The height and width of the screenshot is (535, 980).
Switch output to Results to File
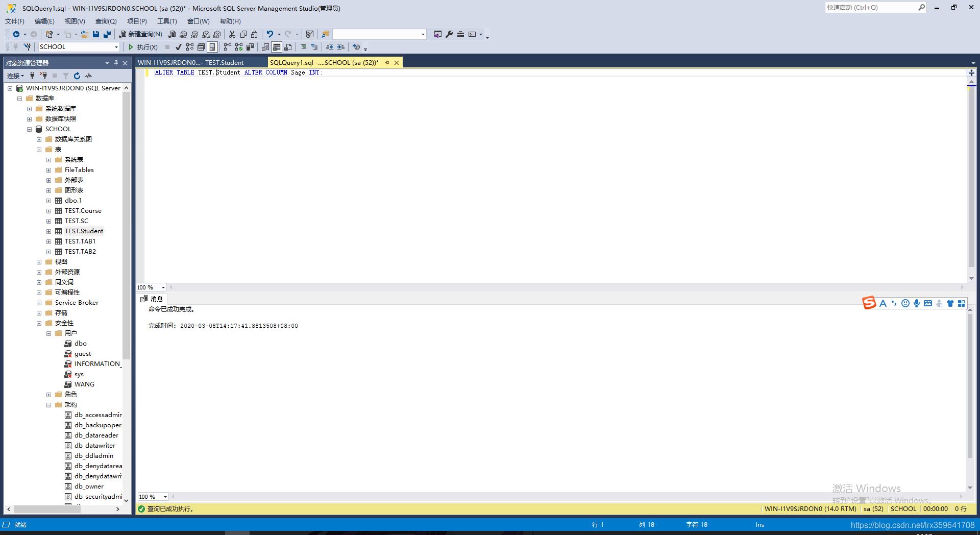[x=288, y=47]
